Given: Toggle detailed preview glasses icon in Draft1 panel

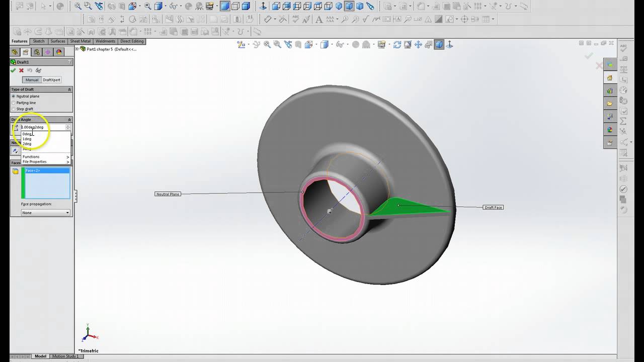Looking at the screenshot, I should (x=38, y=70).
